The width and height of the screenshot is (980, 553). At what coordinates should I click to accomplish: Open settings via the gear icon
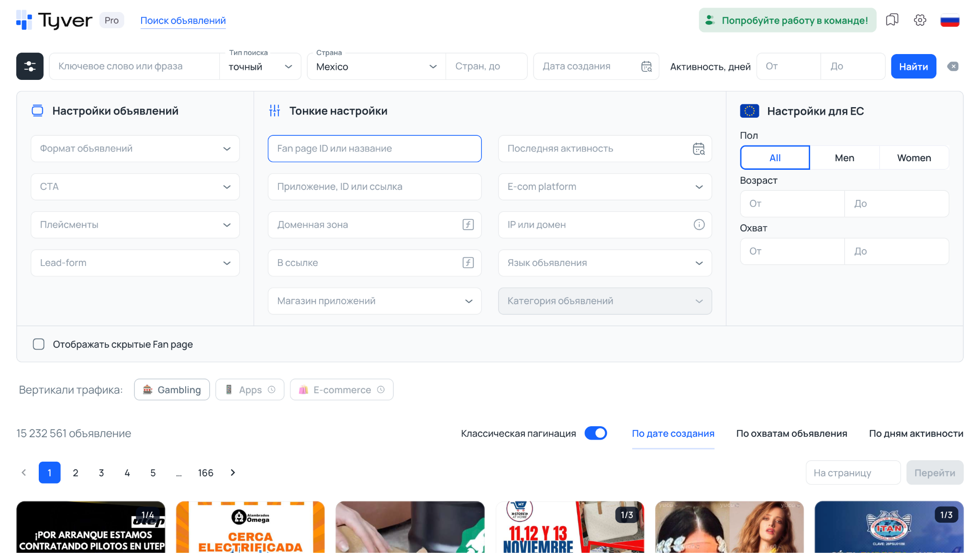pyautogui.click(x=920, y=20)
